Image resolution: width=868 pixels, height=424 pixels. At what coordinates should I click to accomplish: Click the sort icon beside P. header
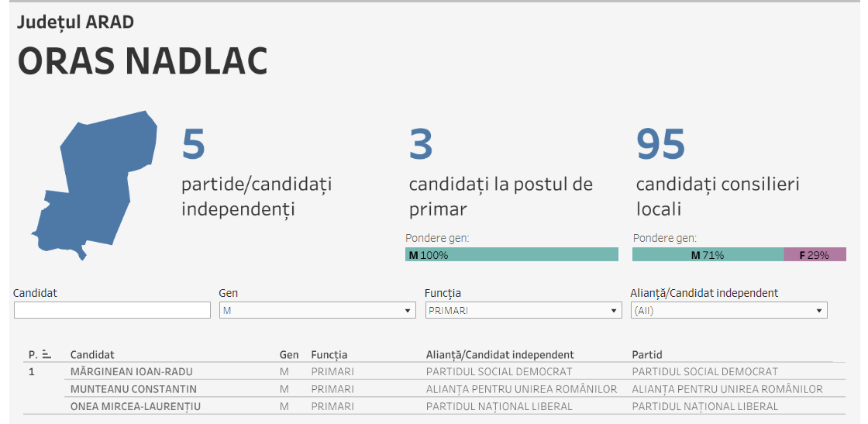pos(46,354)
